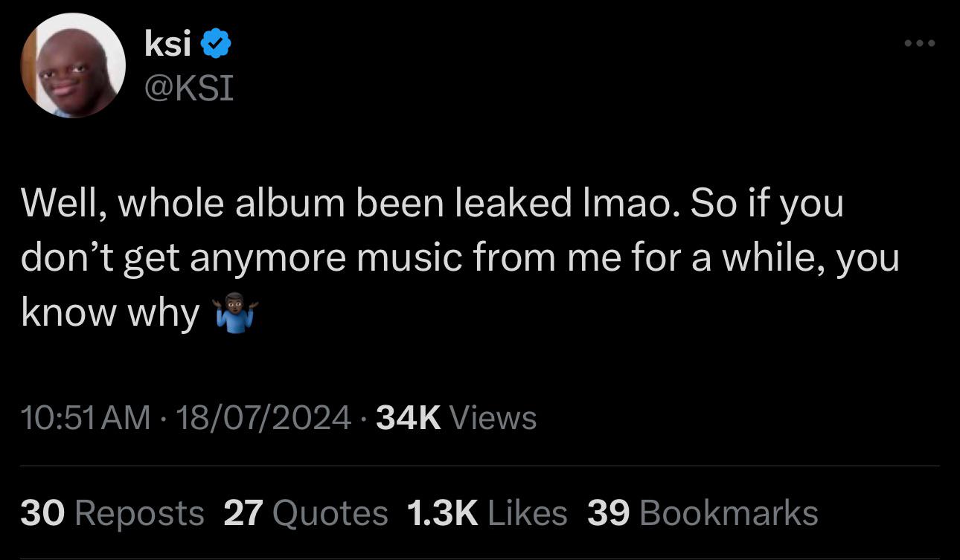The width and height of the screenshot is (960, 560).
Task: Click the 10:51 AM timestamp
Action: pyautogui.click(x=85, y=418)
